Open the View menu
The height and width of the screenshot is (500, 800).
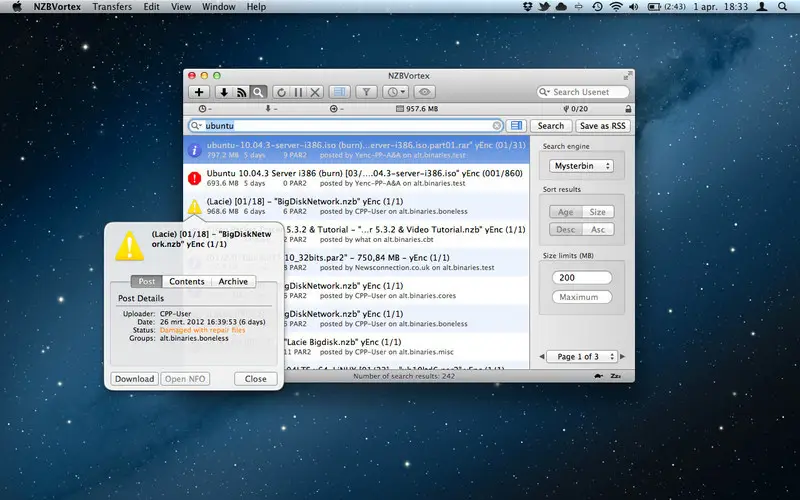pos(181,7)
